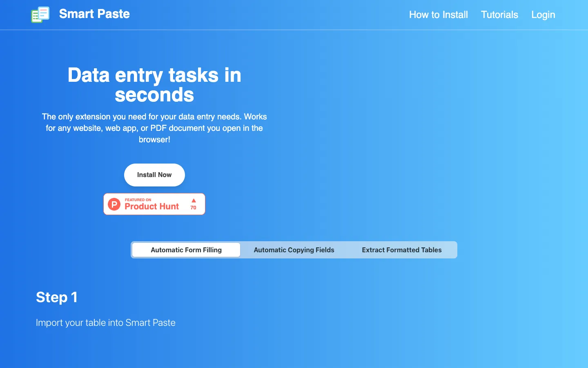The height and width of the screenshot is (368, 588).
Task: Open the How to Install page
Action: pos(439,15)
